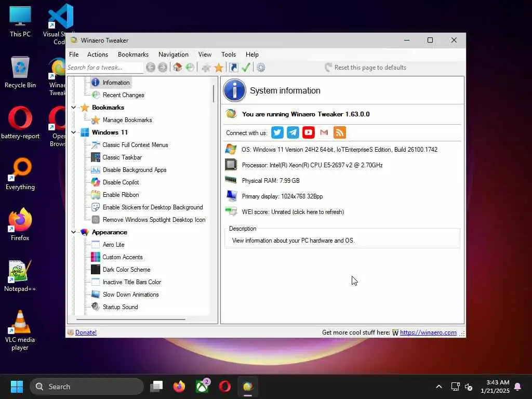532x399 pixels.
Task: Open the View menu
Action: (x=205, y=54)
